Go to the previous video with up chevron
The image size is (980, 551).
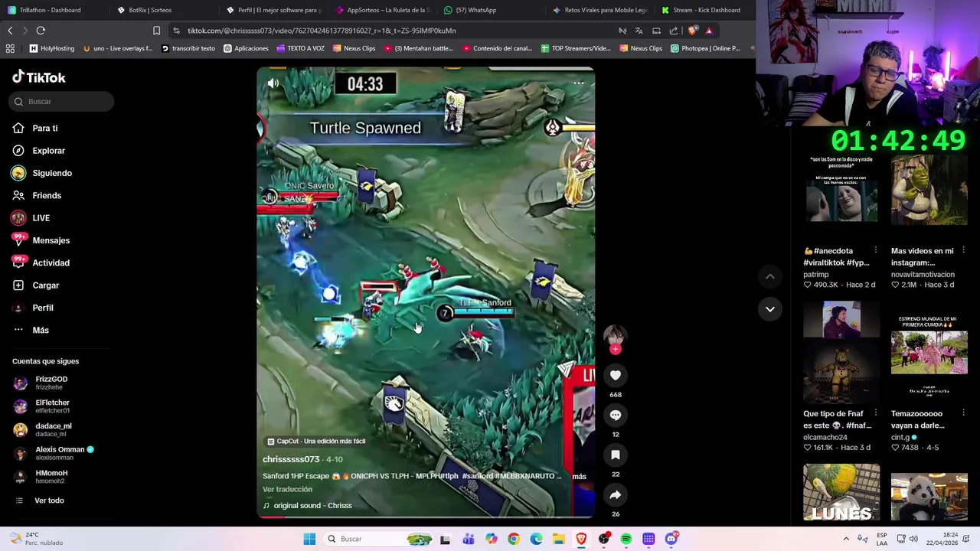770,276
